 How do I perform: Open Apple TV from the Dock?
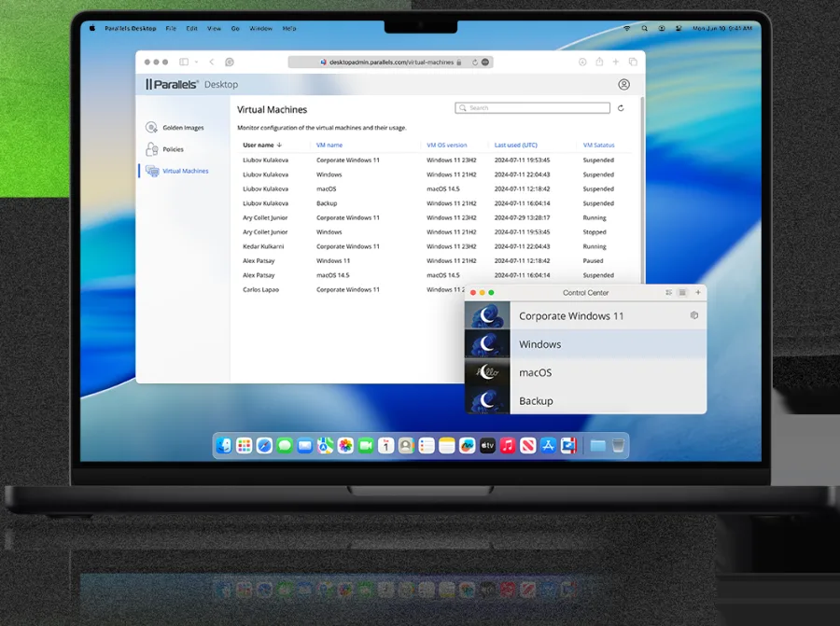[487, 446]
